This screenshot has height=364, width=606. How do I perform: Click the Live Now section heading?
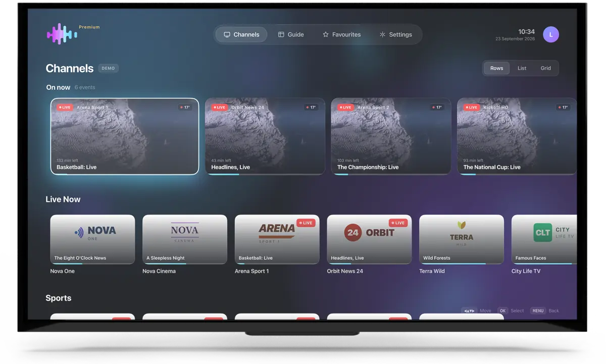[63, 199]
